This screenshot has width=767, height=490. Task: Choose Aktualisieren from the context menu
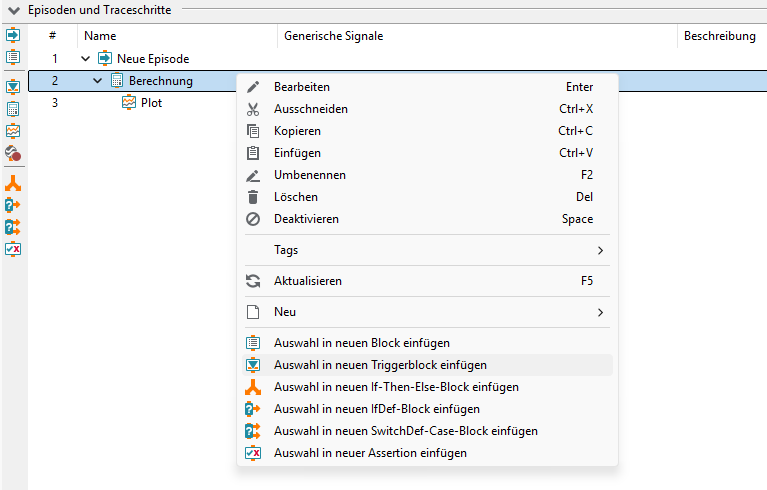click(x=428, y=281)
